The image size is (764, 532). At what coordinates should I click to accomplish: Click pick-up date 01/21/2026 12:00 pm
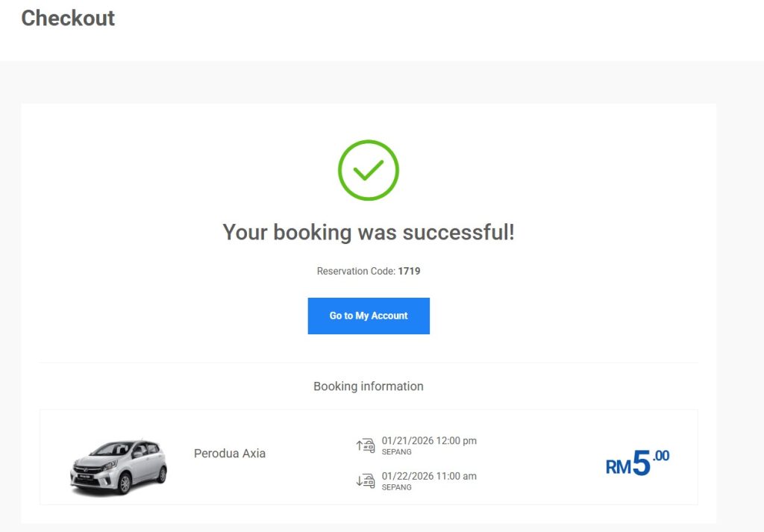tap(429, 441)
